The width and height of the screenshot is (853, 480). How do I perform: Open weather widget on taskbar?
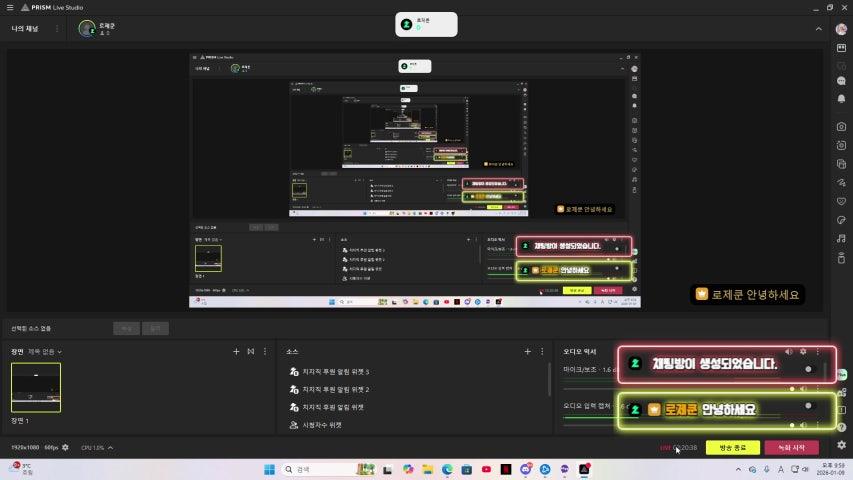[x=21, y=469]
